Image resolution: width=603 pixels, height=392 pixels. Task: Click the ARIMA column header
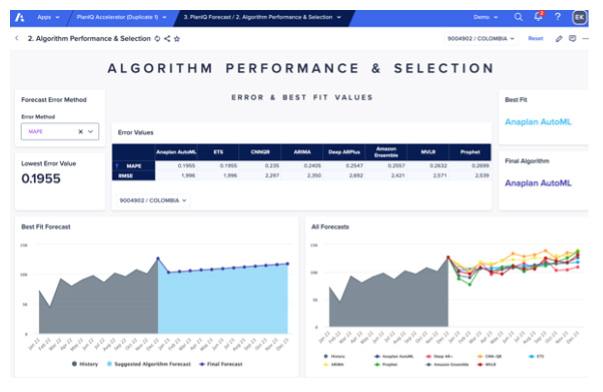(302, 152)
